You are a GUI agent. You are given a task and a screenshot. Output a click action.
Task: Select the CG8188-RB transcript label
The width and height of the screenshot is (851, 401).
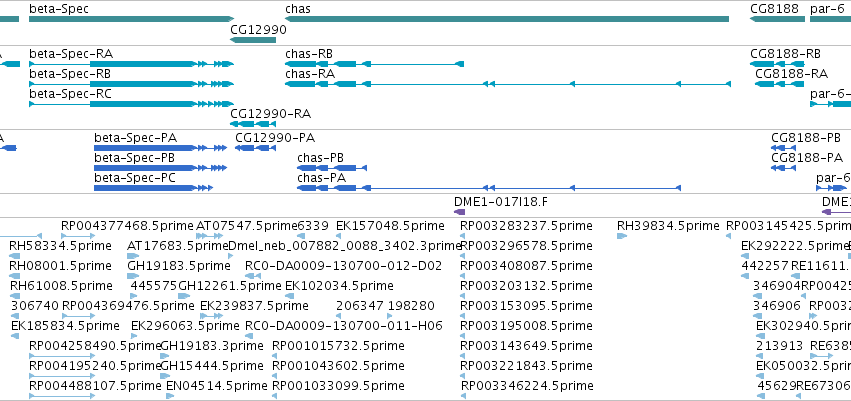(x=785, y=54)
